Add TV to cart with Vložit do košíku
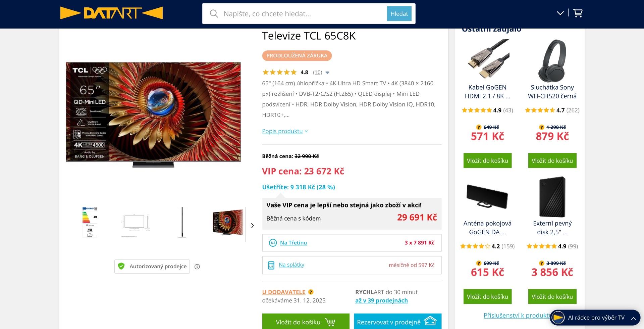Screen dimensions: 644x329 click(x=305, y=322)
